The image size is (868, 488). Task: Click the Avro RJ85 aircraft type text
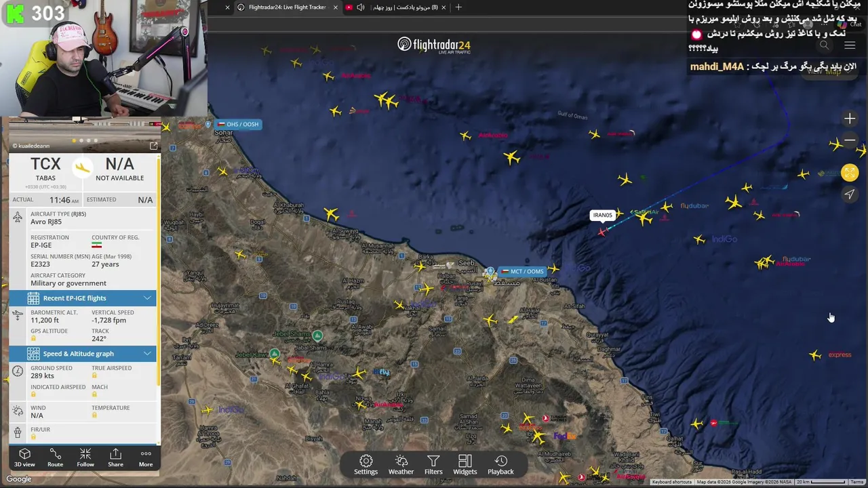(x=46, y=222)
